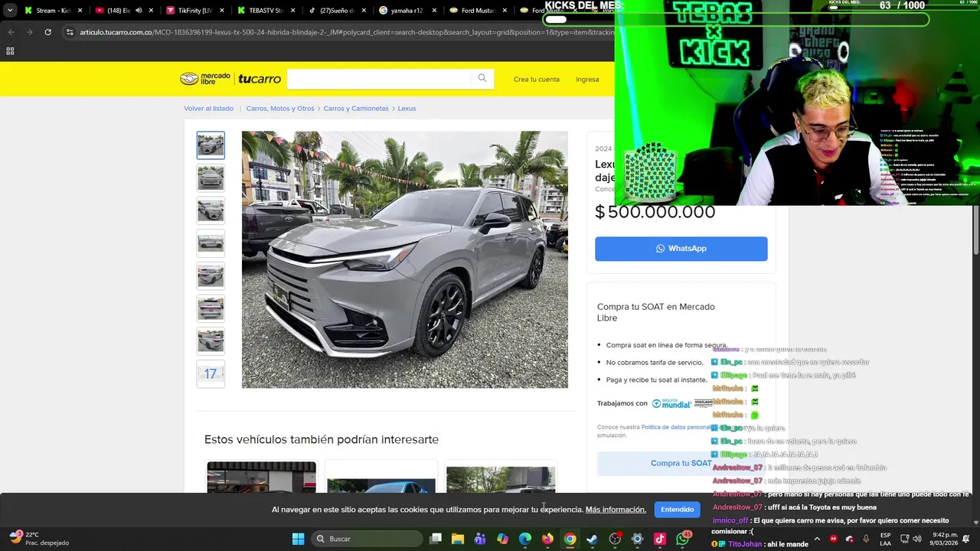Select the third Lexus photo thumbnail
This screenshot has width=980, height=551.
tap(211, 210)
